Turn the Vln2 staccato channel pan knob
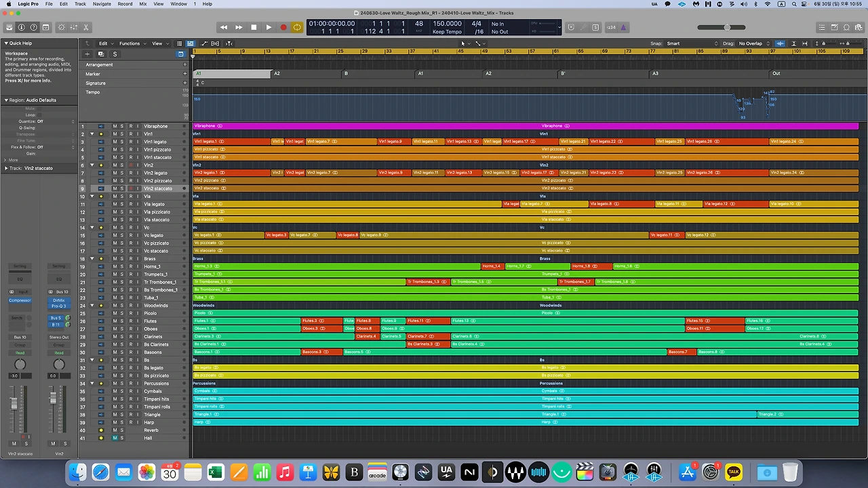The image size is (868, 488). click(20, 365)
